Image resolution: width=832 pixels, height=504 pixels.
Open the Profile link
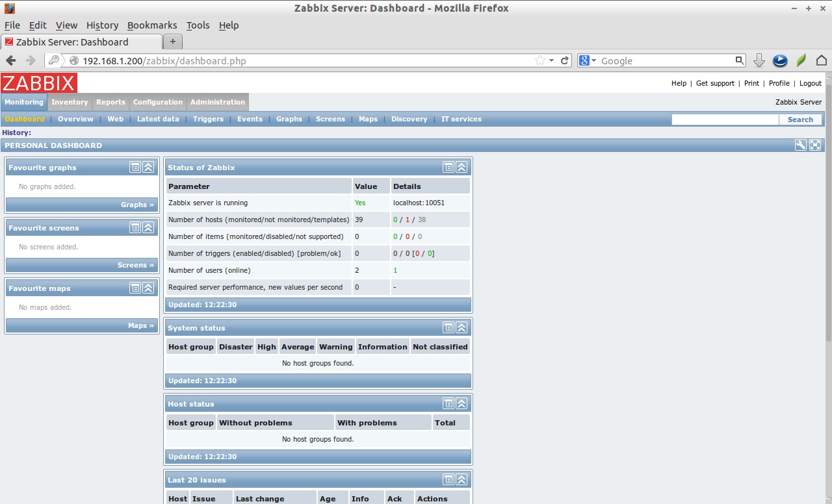click(779, 83)
